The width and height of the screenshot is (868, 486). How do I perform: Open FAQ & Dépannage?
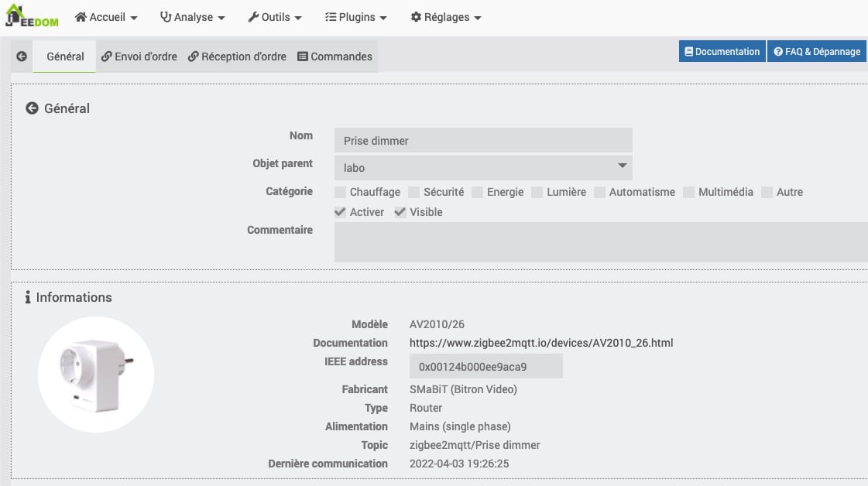coord(817,52)
